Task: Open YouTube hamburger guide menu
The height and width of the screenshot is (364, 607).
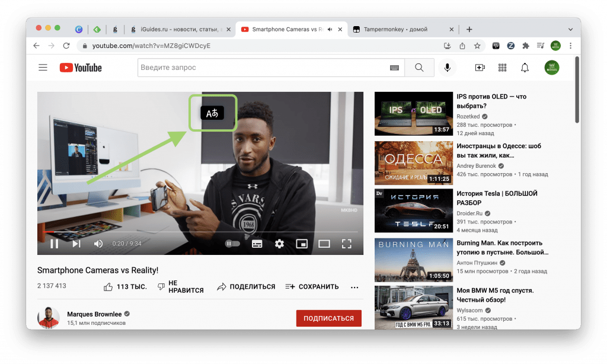Action: [43, 68]
